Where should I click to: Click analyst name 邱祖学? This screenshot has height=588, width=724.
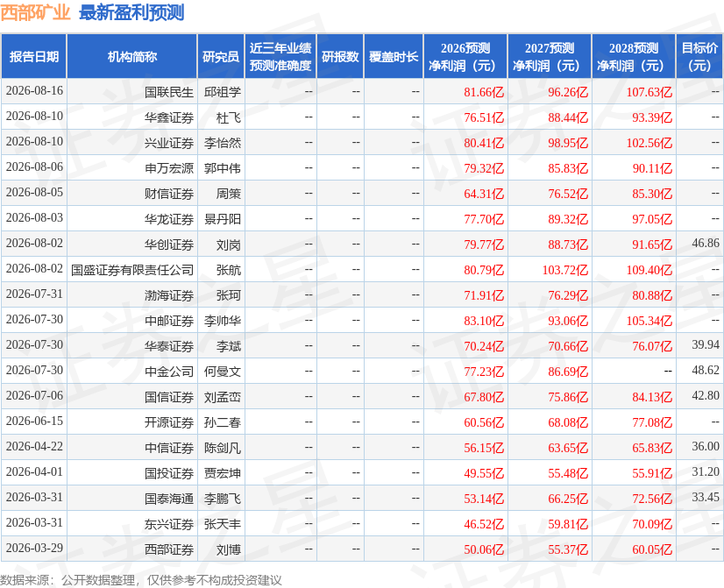click(x=223, y=92)
